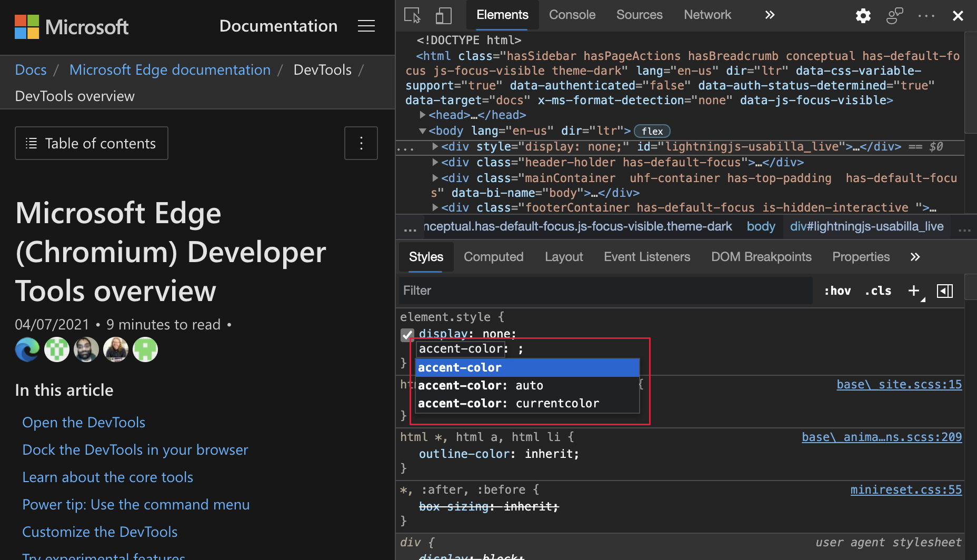Open the minireset.css:55 source link
Screen dimensions: 977x560
[906, 489]
